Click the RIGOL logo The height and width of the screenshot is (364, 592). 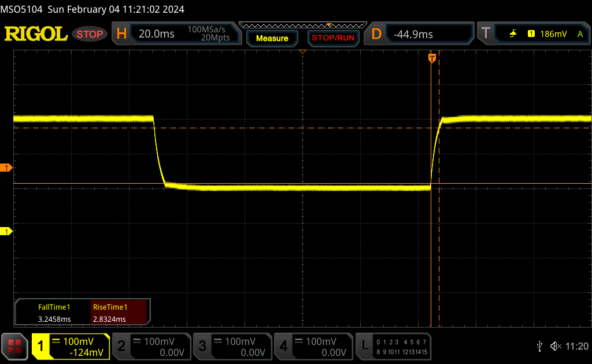coord(36,34)
